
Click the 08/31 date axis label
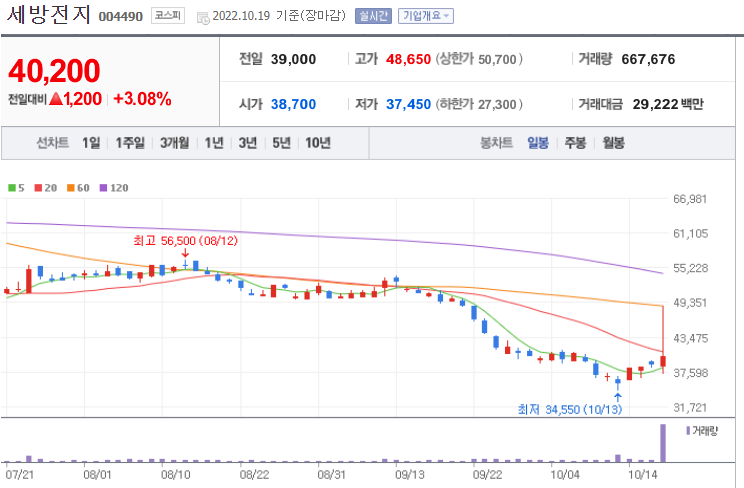(x=332, y=475)
